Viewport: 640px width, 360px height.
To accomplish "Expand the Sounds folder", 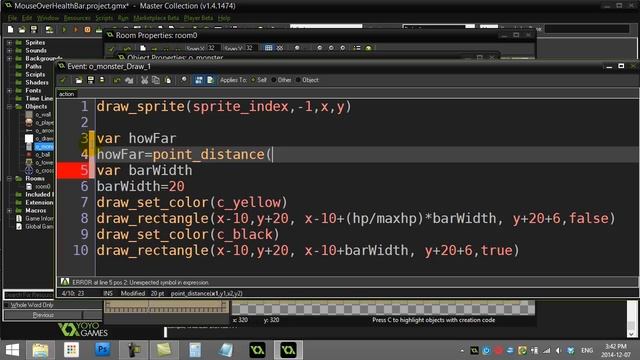I will 9,51.
